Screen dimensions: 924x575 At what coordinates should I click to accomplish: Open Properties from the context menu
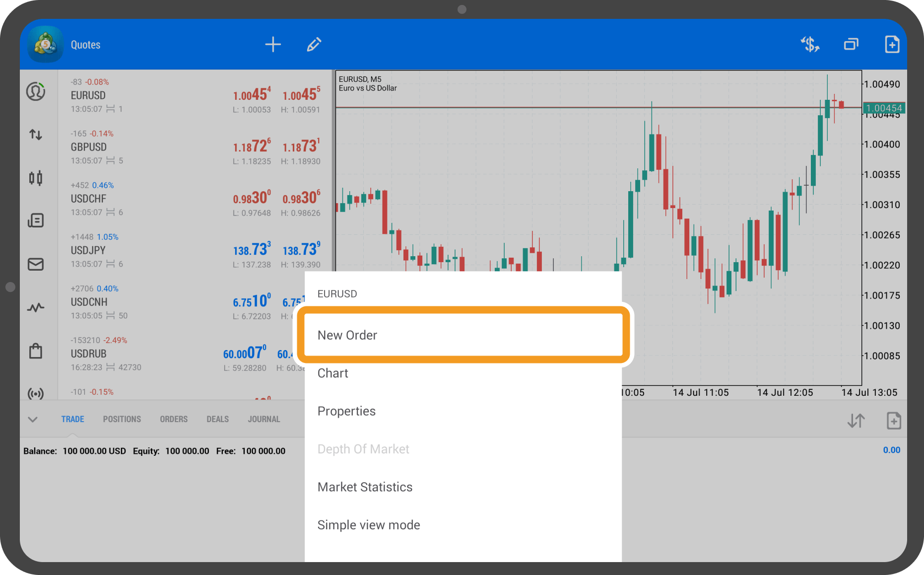(346, 411)
